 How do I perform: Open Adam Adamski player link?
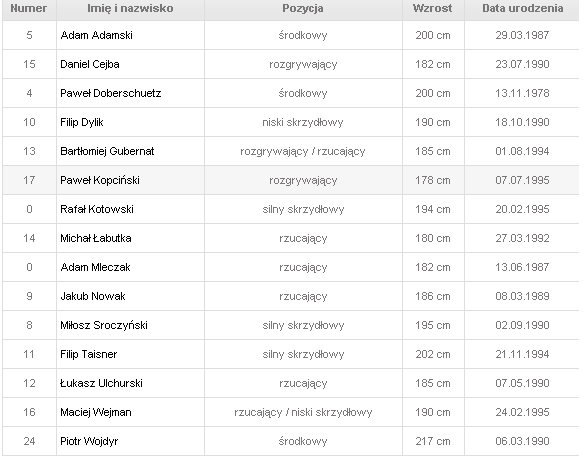97,35
